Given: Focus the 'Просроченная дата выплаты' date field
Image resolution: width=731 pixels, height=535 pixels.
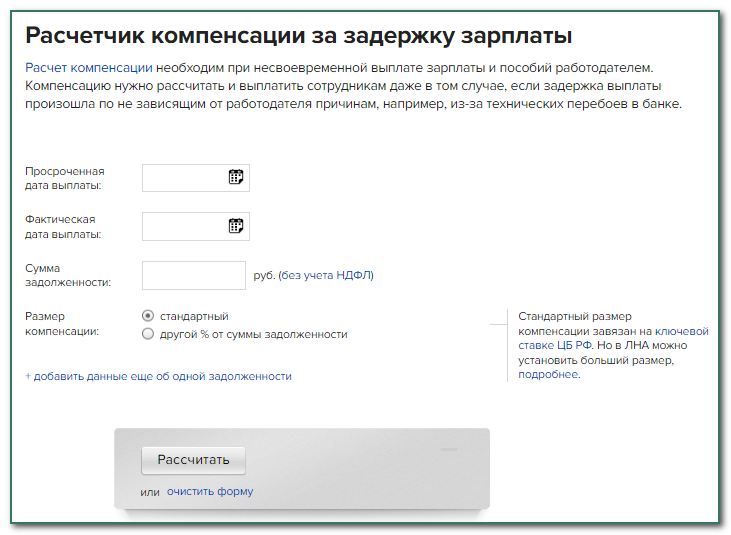Looking at the screenshot, I should tap(184, 178).
